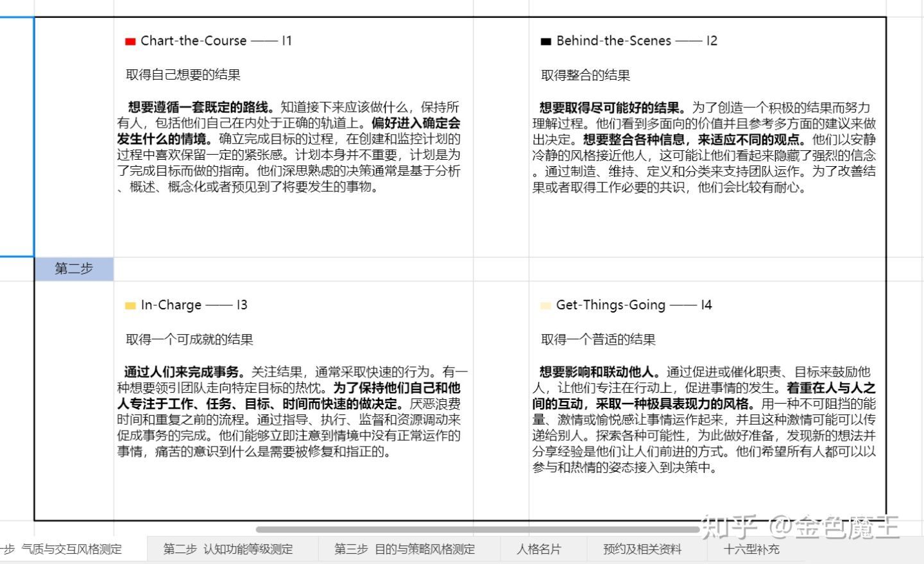Click the text 取得一个普适的结果
Image resolution: width=924 pixels, height=564 pixels.
pyautogui.click(x=598, y=339)
